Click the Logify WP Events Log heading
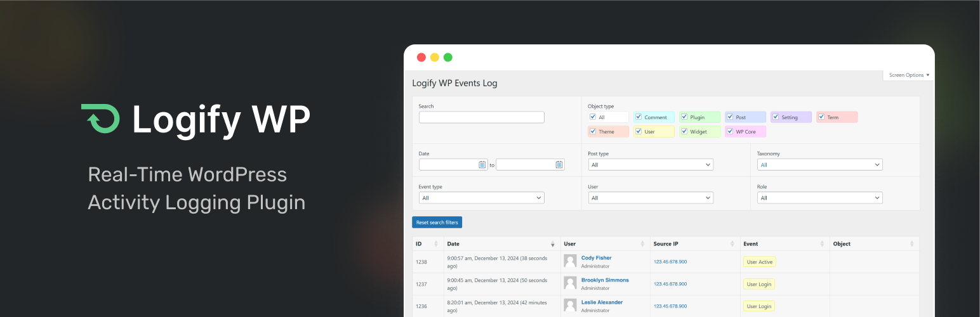Image resolution: width=980 pixels, height=317 pixels. pos(455,83)
